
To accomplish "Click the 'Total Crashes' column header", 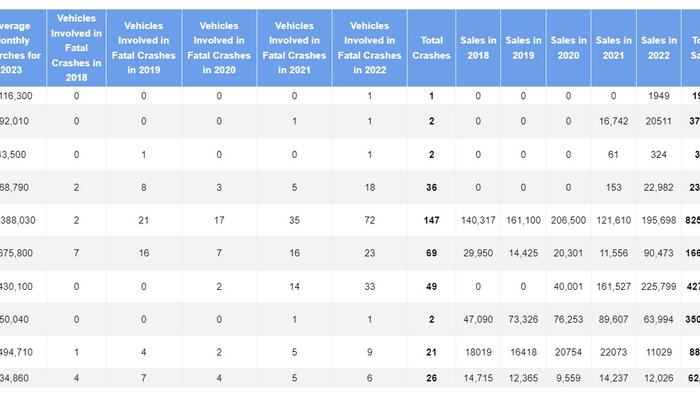I will pyautogui.click(x=431, y=48).
